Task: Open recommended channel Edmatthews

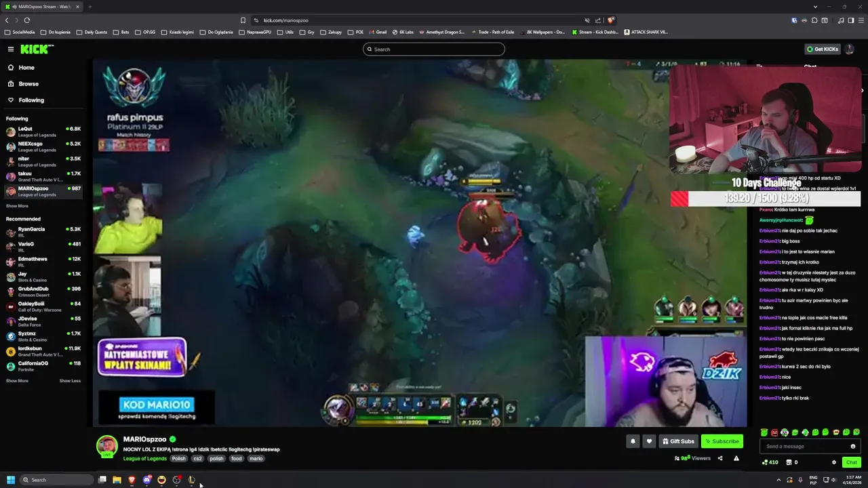Action: (x=42, y=261)
